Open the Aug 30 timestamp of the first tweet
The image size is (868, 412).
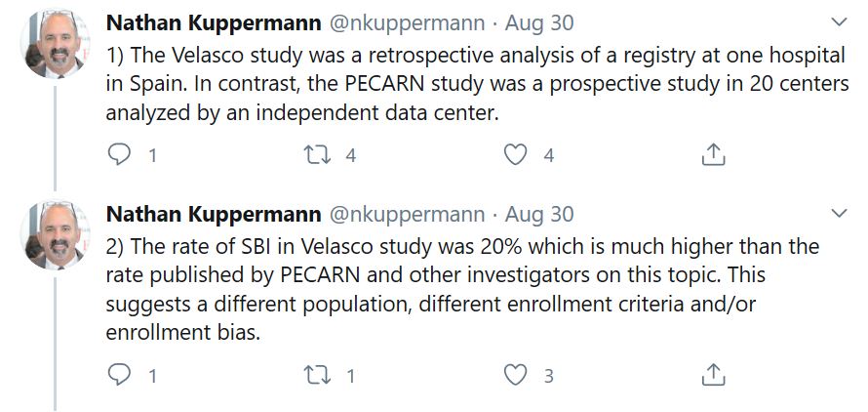coord(539,23)
